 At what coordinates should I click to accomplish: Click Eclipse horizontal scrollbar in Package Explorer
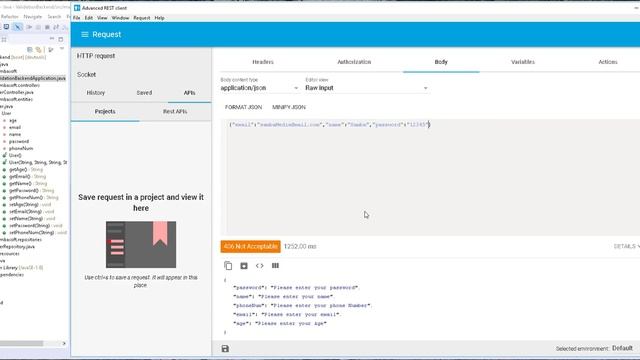click(22, 343)
